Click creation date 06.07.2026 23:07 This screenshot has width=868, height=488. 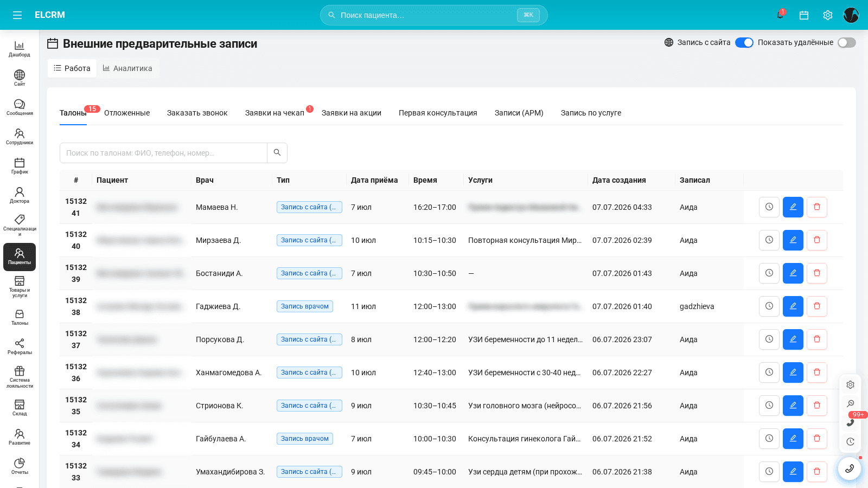click(x=622, y=339)
